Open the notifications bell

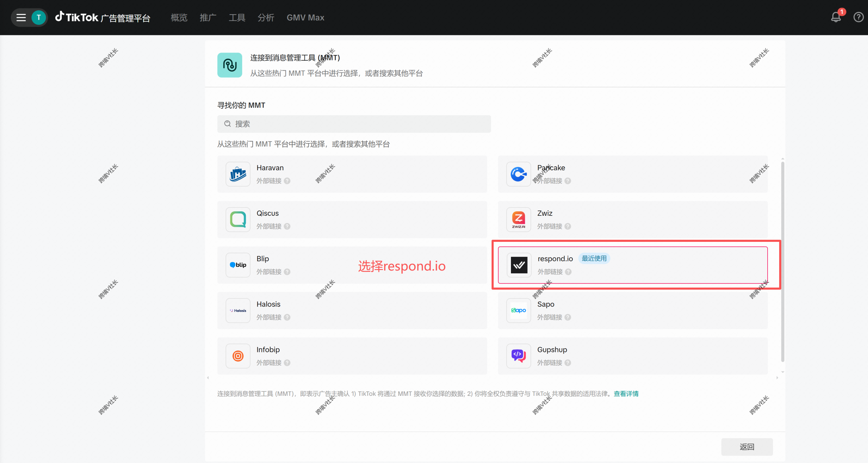836,17
